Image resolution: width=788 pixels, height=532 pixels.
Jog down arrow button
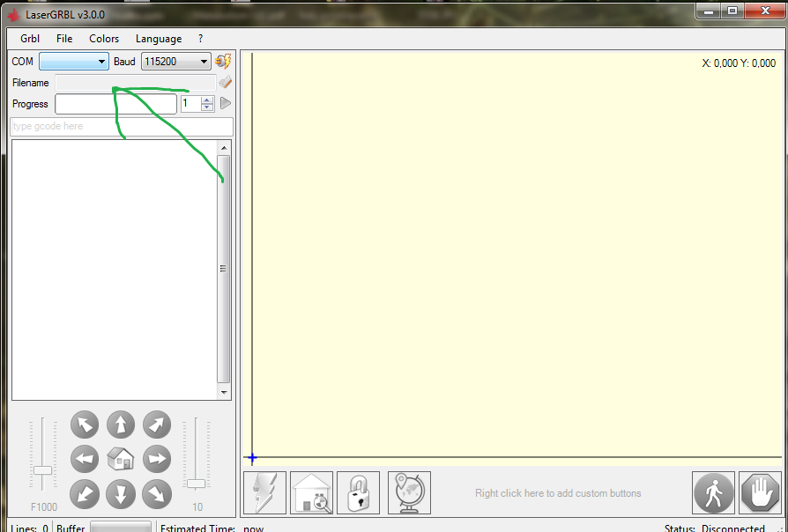click(121, 493)
